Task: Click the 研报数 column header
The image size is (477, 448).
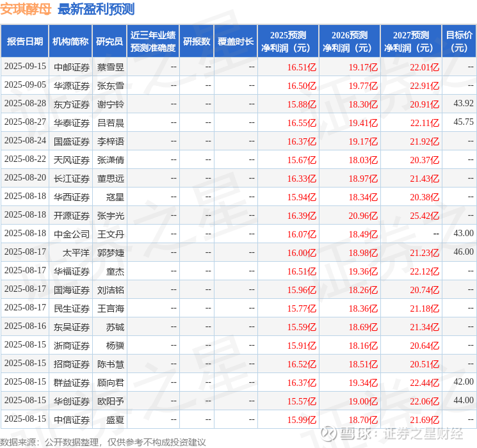Action: pos(197,42)
